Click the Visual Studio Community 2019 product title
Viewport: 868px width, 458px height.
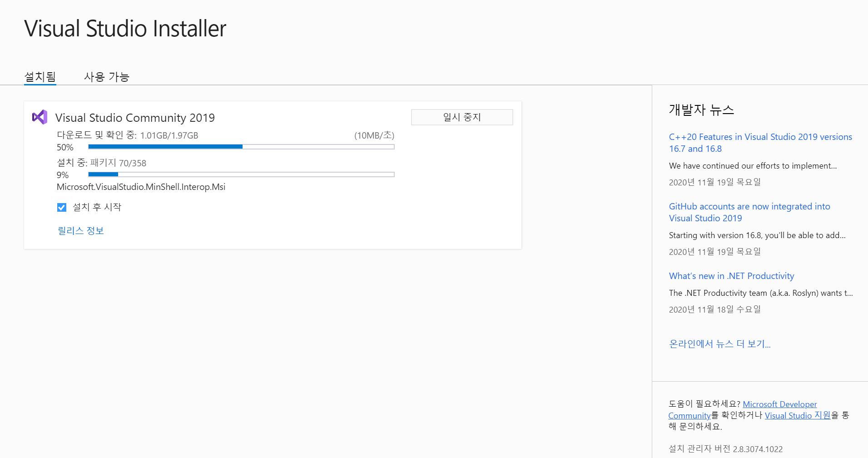[x=135, y=118]
